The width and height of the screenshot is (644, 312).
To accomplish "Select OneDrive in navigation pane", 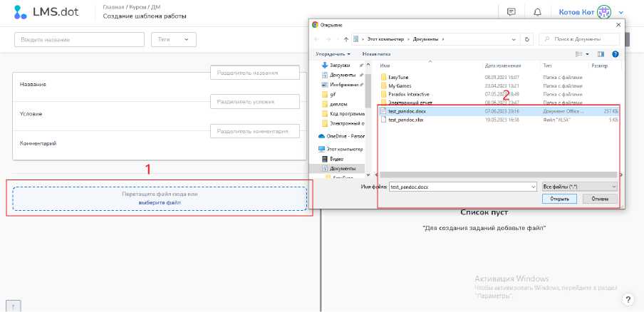I will click(x=343, y=136).
